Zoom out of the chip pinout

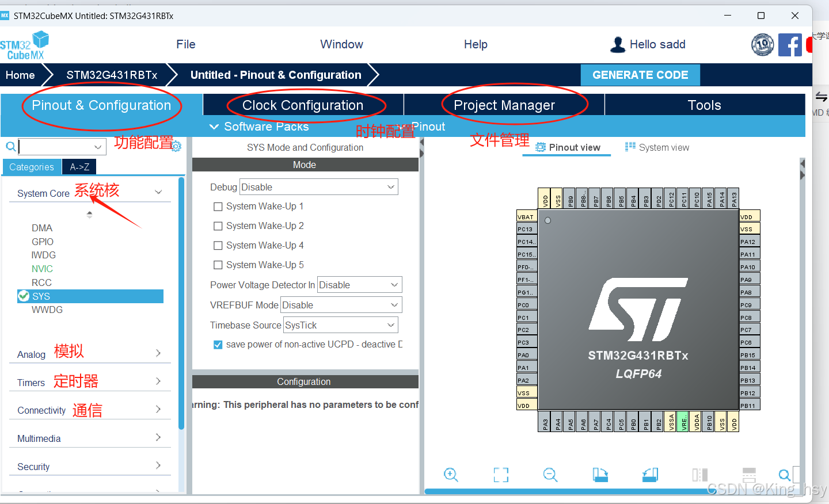coord(550,475)
